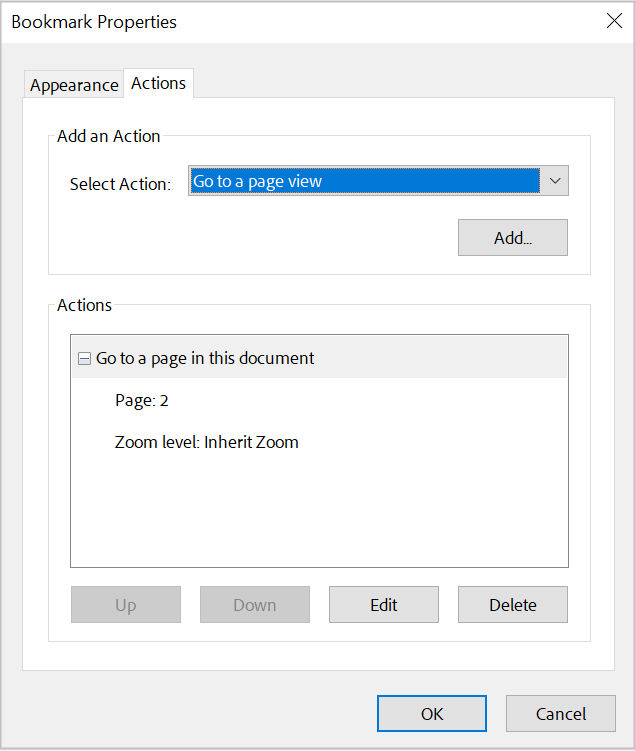Select the 'Zoom level: Inherit Zoom' entry

coord(206,442)
